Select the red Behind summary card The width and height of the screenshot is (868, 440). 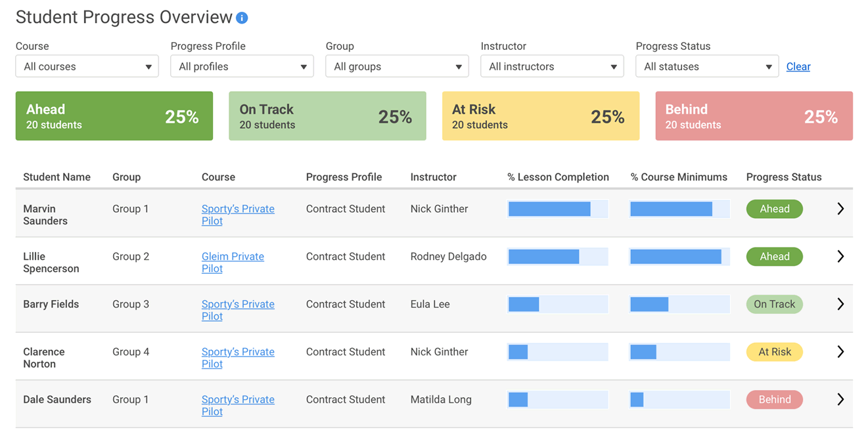(x=754, y=116)
